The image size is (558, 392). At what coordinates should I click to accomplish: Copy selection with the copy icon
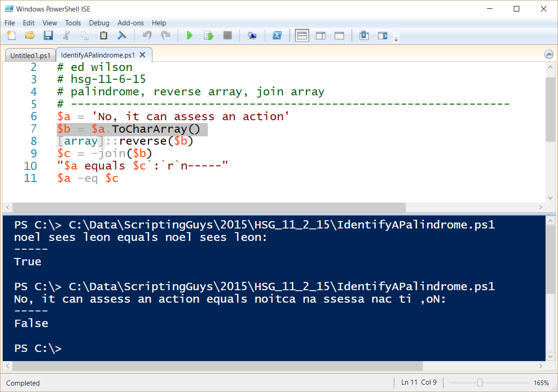coord(85,35)
